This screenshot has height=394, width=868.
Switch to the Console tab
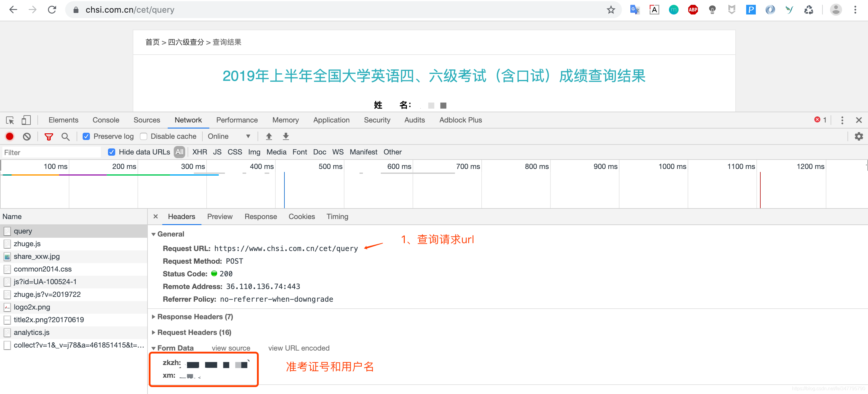pos(106,120)
